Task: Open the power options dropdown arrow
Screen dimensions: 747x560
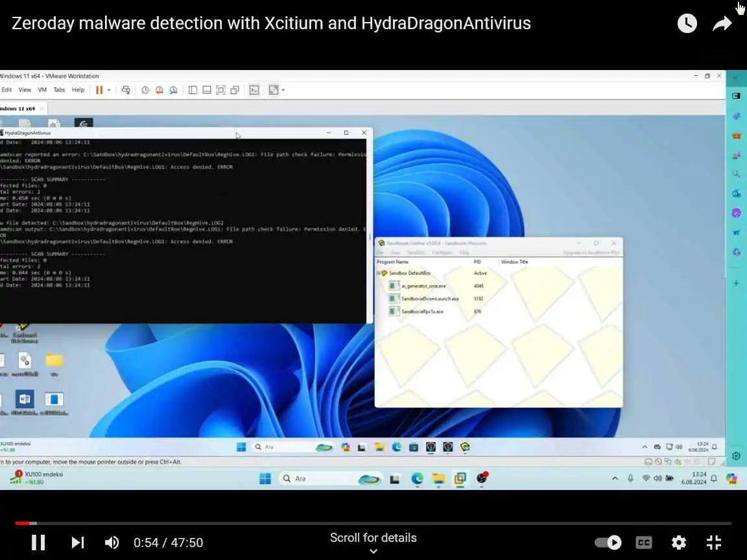Action: 109,90
